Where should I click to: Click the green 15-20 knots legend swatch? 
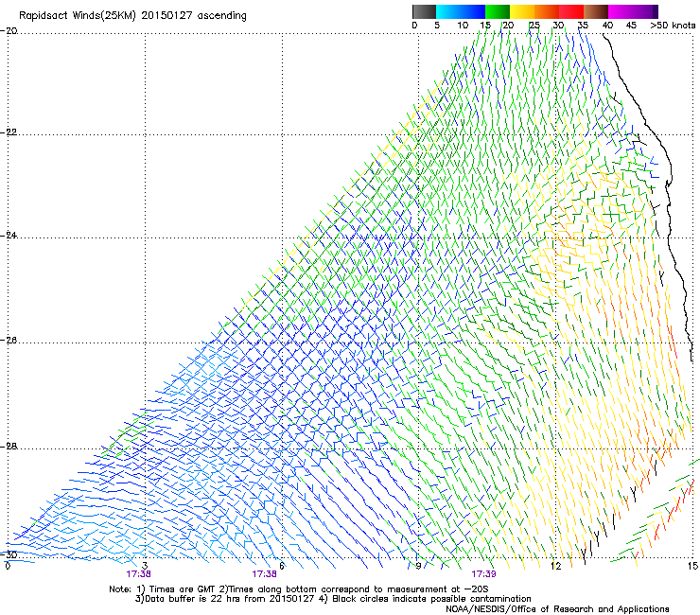tap(498, 11)
